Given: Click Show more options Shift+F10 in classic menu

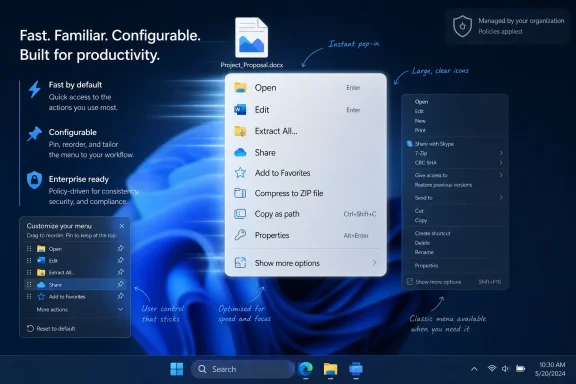Looking at the screenshot, I should 454,282.
